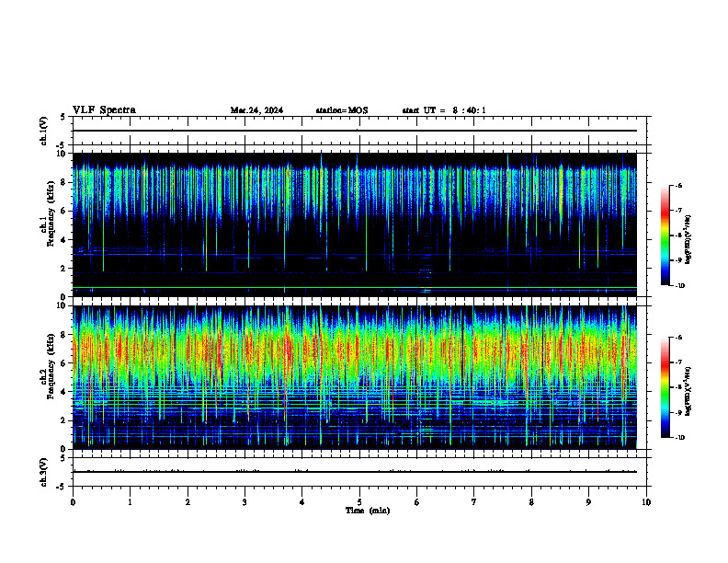Click the '-10' label on ch.1 color bar
This screenshot has height=563, width=728.
tap(679, 286)
